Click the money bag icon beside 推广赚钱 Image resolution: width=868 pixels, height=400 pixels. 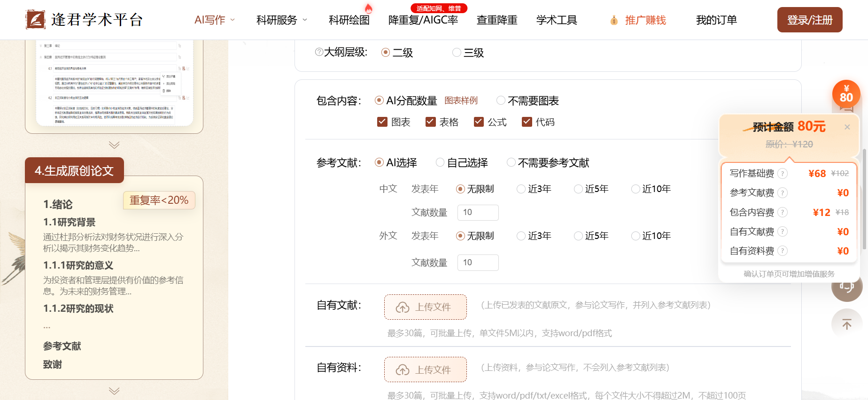614,20
